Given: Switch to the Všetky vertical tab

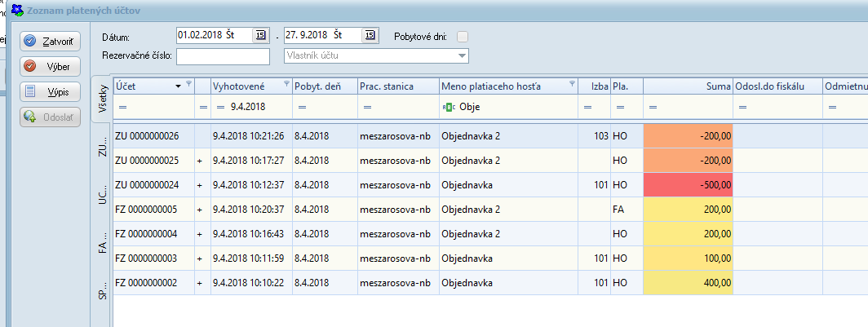Looking at the screenshot, I should 103,99.
